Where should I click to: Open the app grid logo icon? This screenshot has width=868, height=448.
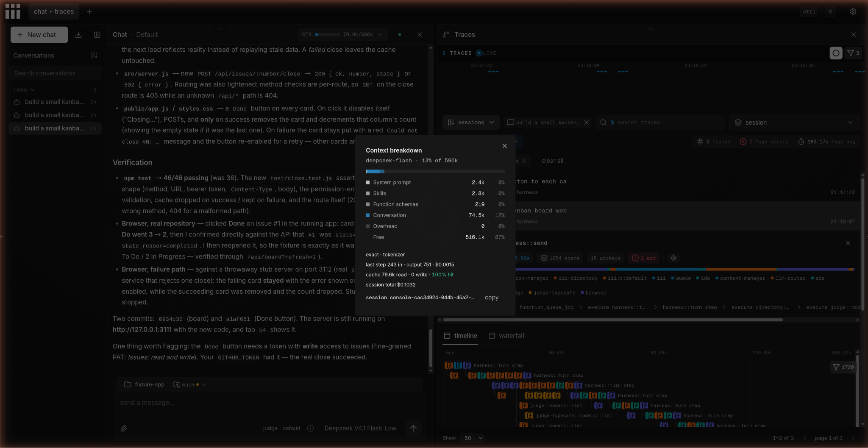point(13,11)
